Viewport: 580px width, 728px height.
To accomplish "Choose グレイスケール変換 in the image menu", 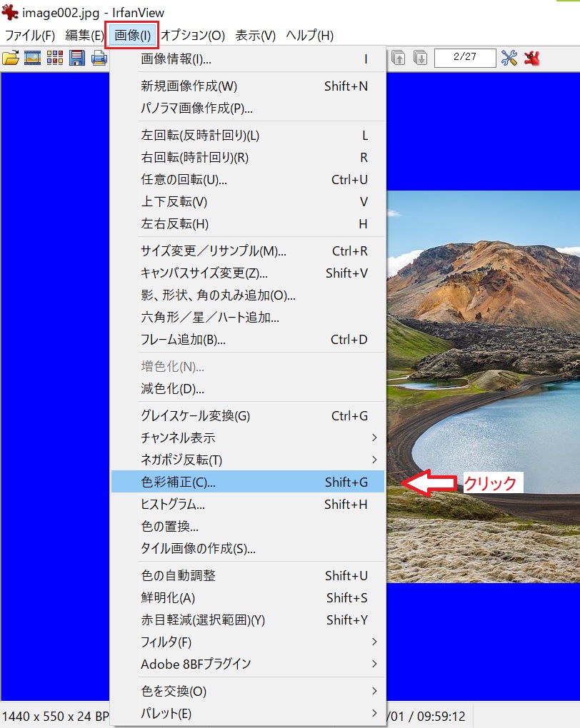I will click(x=214, y=415).
